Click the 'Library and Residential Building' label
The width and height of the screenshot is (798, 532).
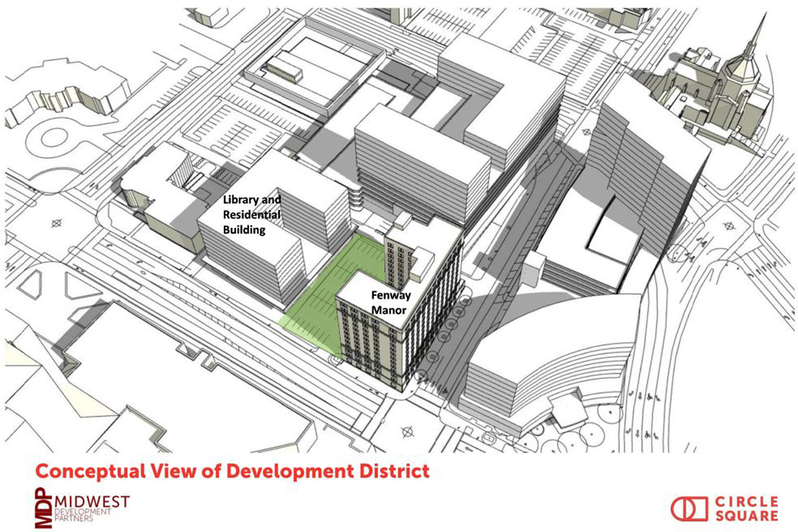coord(252,215)
